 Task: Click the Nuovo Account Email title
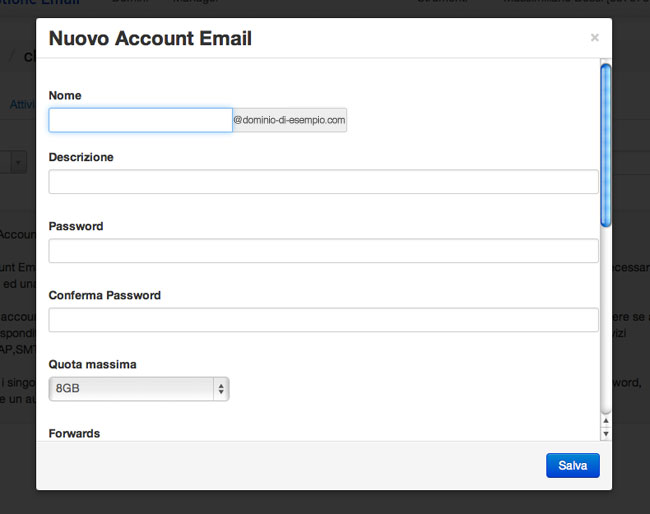coord(150,39)
